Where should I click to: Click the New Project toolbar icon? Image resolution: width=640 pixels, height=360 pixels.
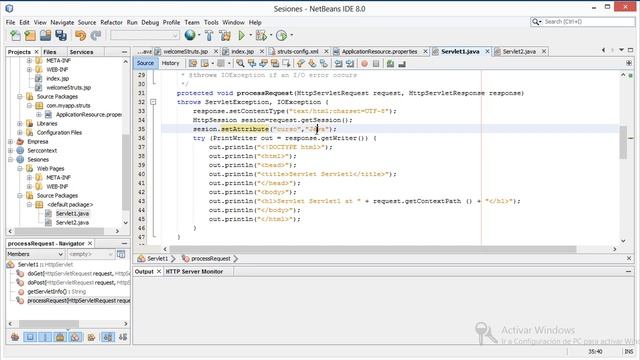[x=30, y=36]
